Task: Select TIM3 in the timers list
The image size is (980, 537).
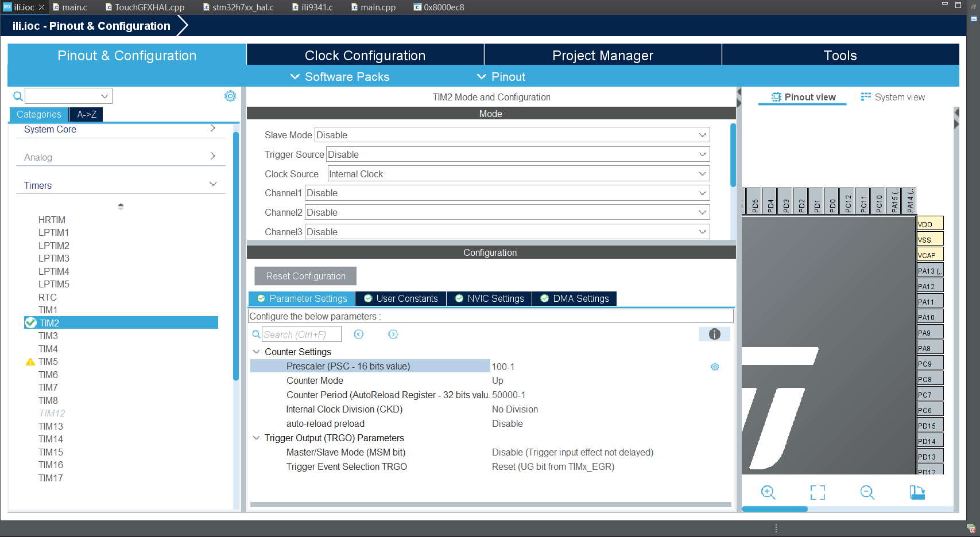Action: click(x=48, y=336)
